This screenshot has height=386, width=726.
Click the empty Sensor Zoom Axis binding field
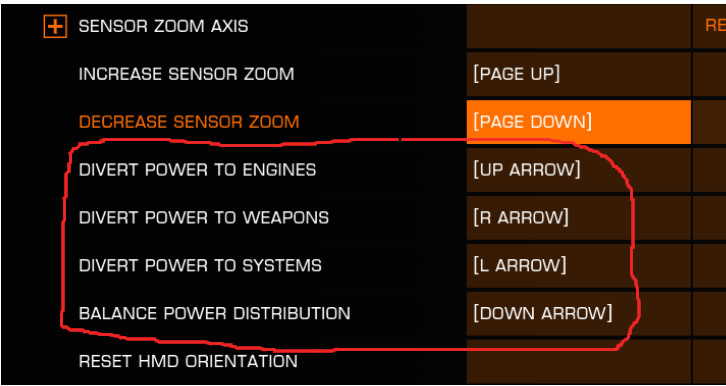point(579,26)
